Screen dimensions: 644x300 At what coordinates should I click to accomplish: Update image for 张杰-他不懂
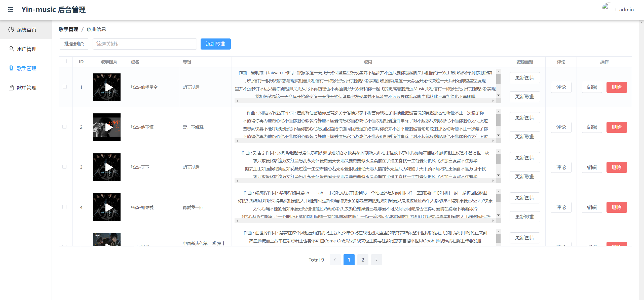coord(525,118)
